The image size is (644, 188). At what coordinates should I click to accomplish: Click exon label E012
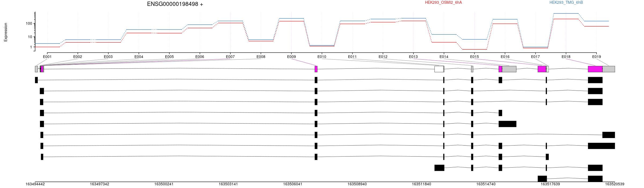pos(383,57)
